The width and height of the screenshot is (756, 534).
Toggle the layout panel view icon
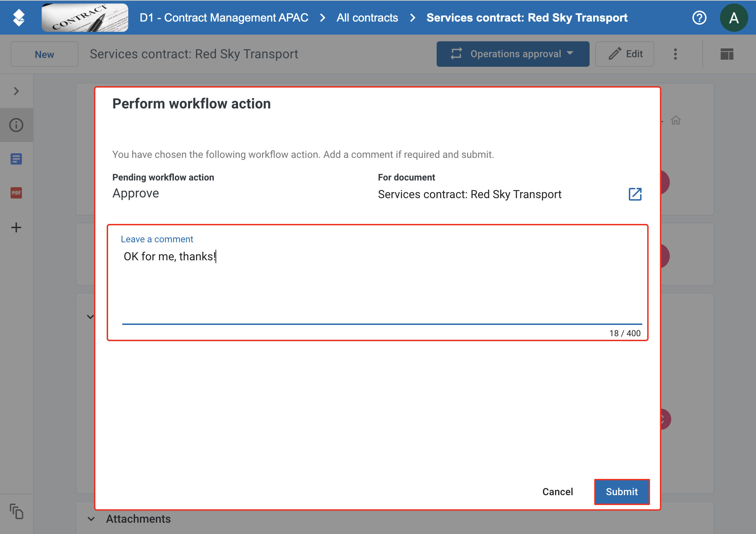tap(727, 54)
